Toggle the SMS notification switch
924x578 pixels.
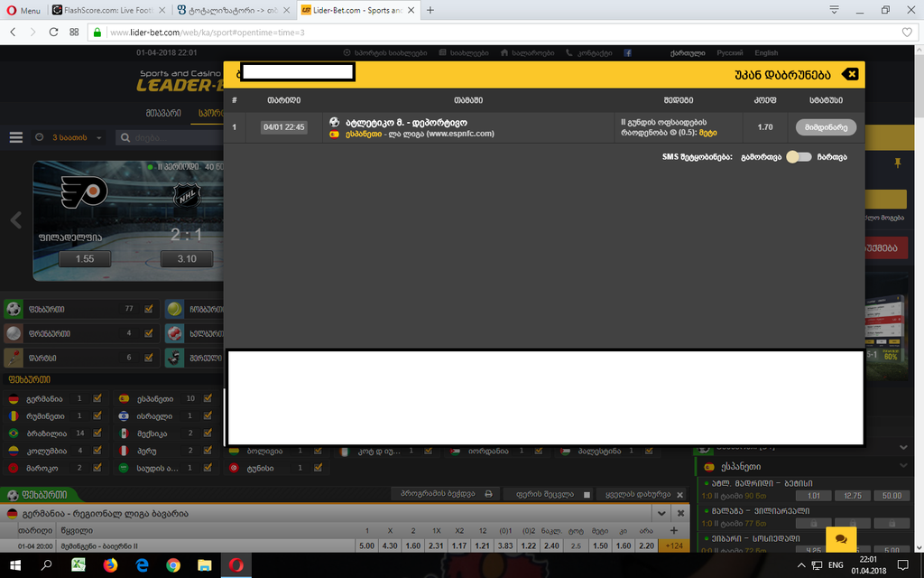799,157
